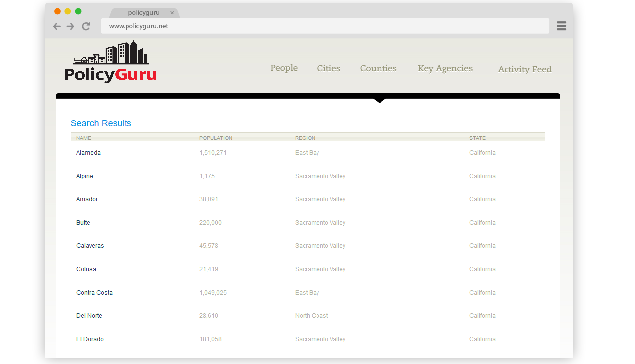Sort results by Name column header
This screenshot has width=635, height=364.
(x=84, y=138)
